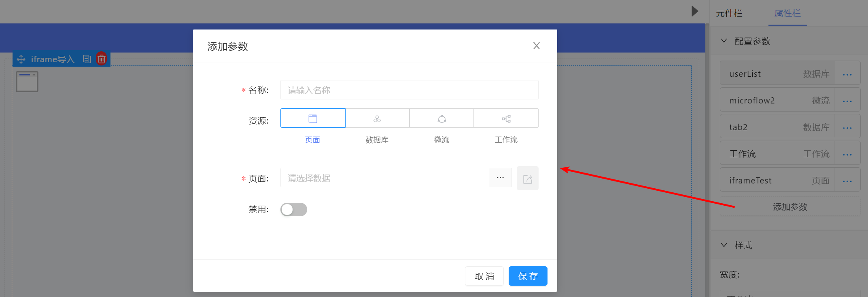Switch to the 元件栏 tab
This screenshot has width=868, height=297.
(729, 13)
